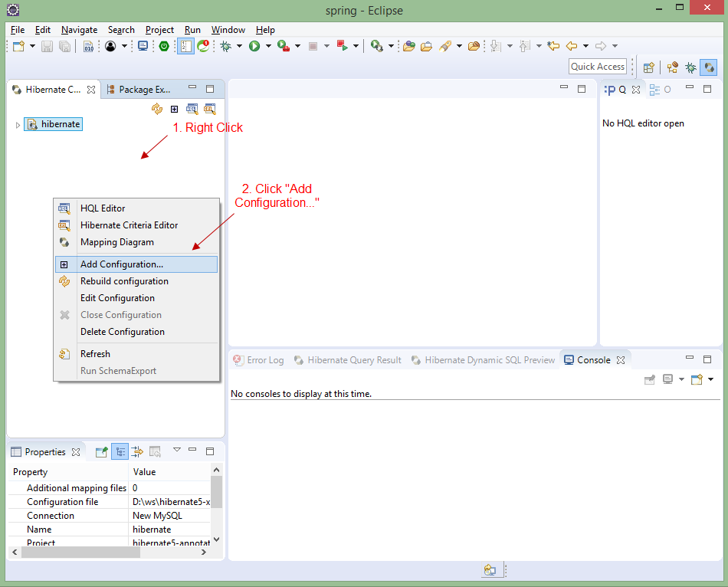Switch to the Debug perspective bug icon
728x587 pixels.
click(691, 67)
